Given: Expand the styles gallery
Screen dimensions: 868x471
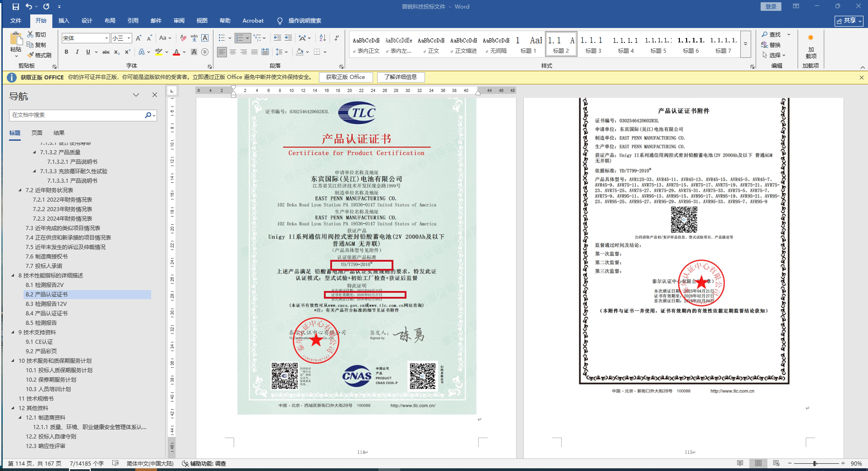Looking at the screenshot, I should coord(745,44).
